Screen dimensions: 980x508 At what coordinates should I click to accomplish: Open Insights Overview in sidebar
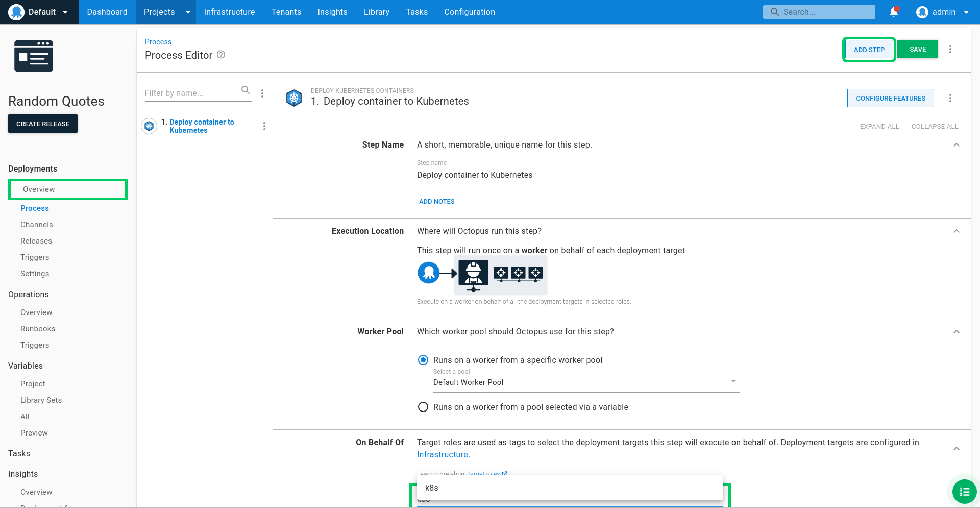click(36, 492)
